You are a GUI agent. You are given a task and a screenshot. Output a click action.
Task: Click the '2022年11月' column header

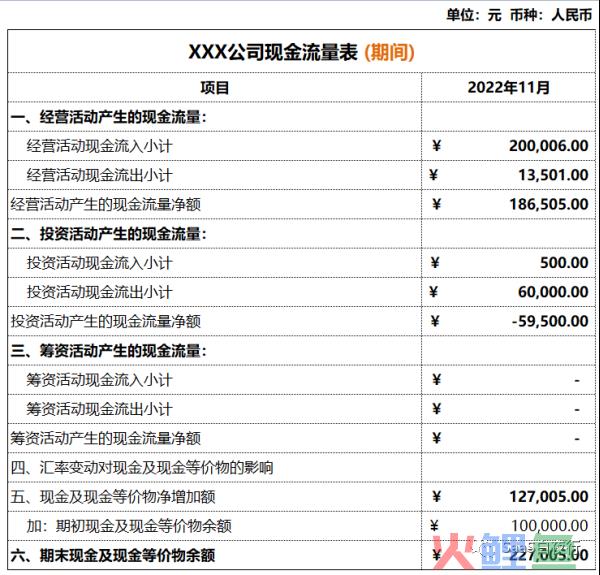[x=509, y=88]
